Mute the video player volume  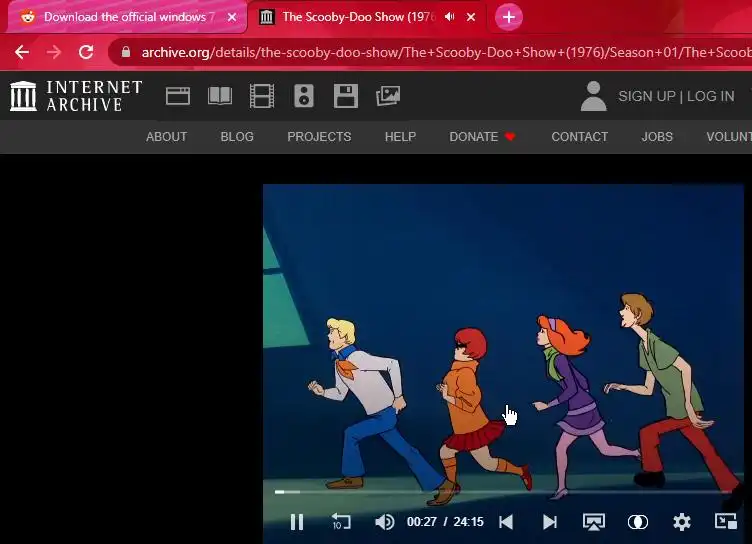(x=384, y=522)
